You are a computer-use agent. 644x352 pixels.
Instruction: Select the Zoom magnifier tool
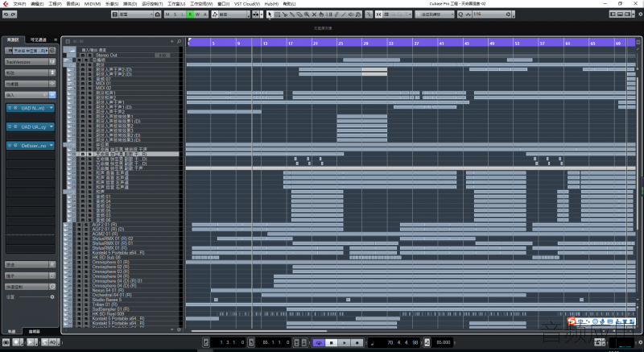(x=307, y=14)
